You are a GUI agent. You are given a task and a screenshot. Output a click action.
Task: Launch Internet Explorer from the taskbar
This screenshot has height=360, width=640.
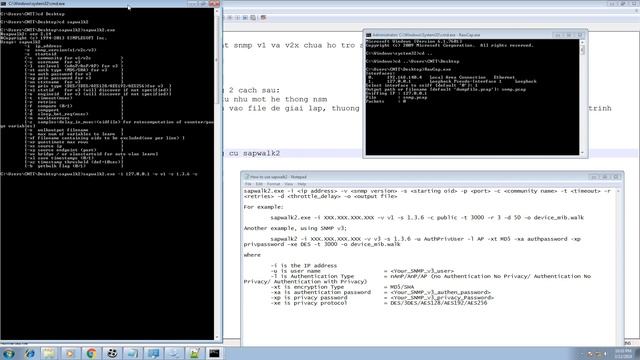pos(29,353)
